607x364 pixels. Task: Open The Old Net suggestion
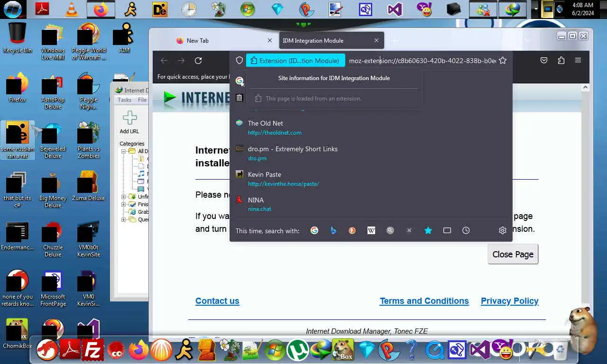pyautogui.click(x=371, y=128)
